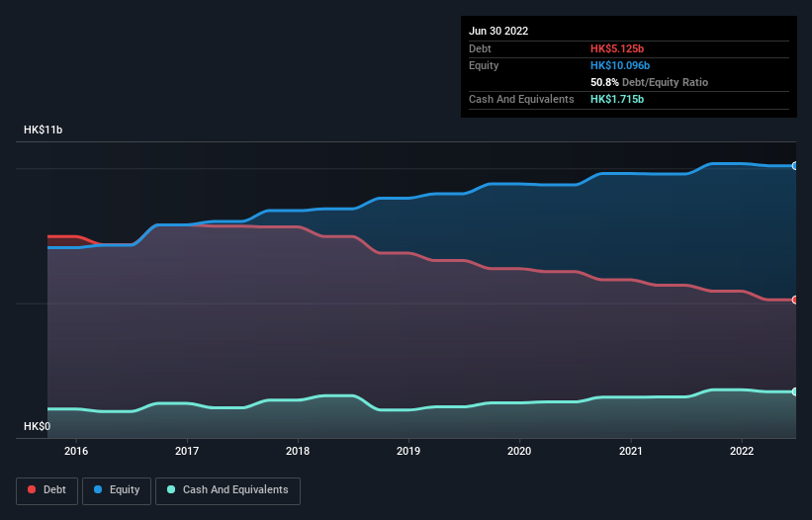
Task: Click the 2017 x-axis label
Action: click(x=187, y=451)
